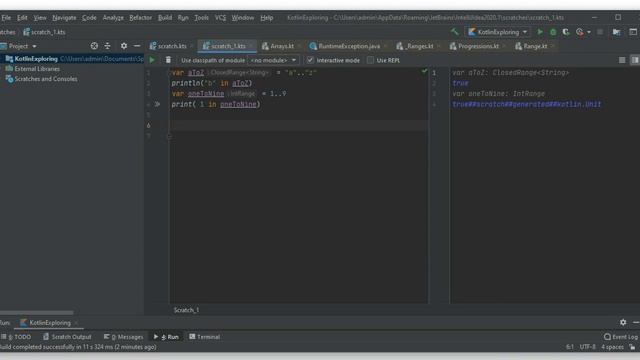Click the aToZ variable in line 1

(196, 73)
